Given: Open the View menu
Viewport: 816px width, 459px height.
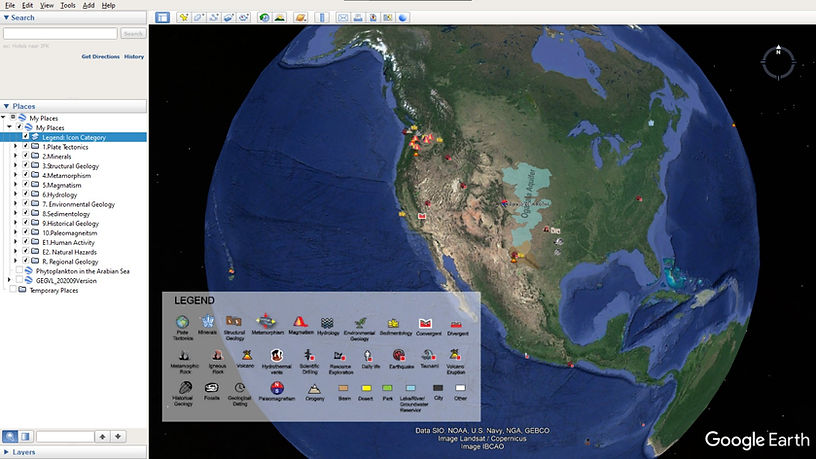Looking at the screenshot, I should pyautogui.click(x=47, y=5).
